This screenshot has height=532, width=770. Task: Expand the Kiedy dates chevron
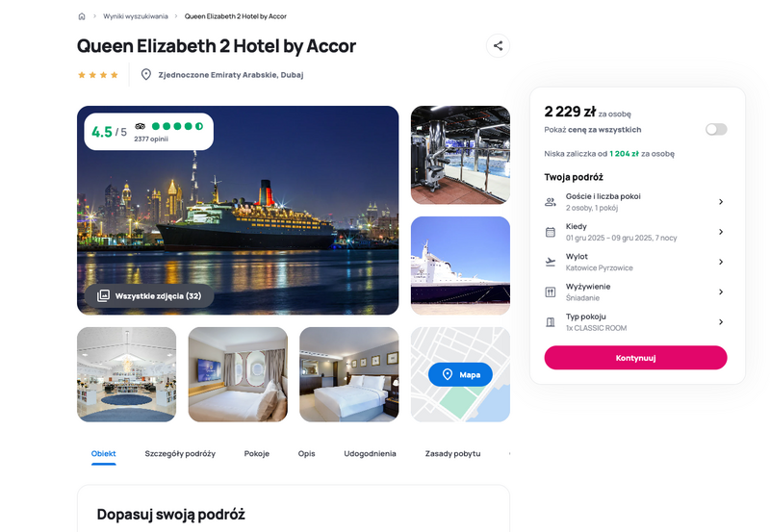(x=721, y=232)
